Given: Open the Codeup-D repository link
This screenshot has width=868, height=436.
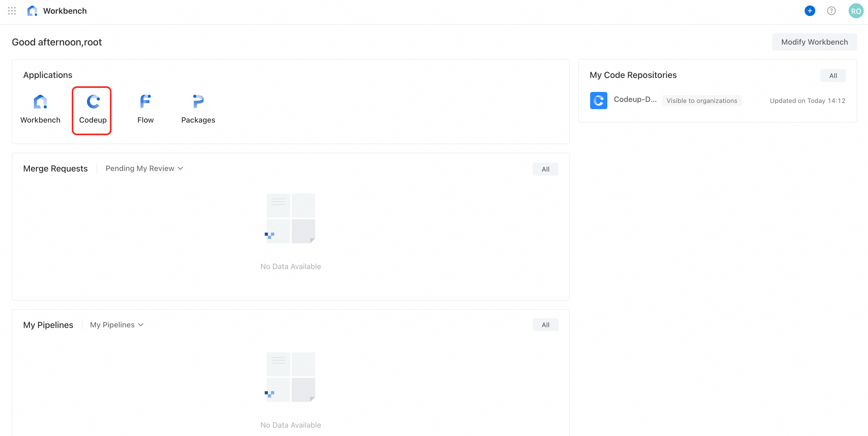Looking at the screenshot, I should (x=635, y=99).
